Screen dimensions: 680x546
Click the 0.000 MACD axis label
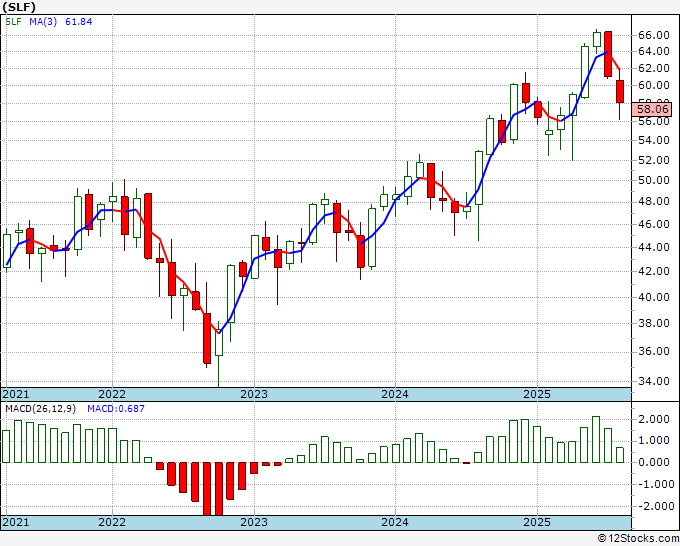click(656, 462)
